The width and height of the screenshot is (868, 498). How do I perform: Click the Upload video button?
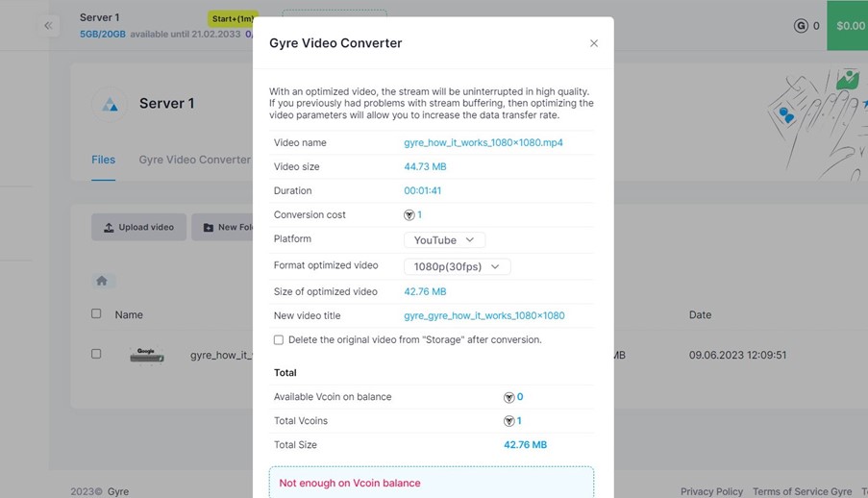138,227
